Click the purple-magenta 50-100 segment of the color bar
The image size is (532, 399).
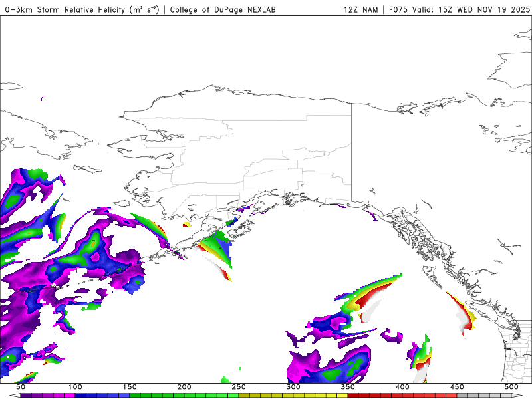tap(47, 396)
